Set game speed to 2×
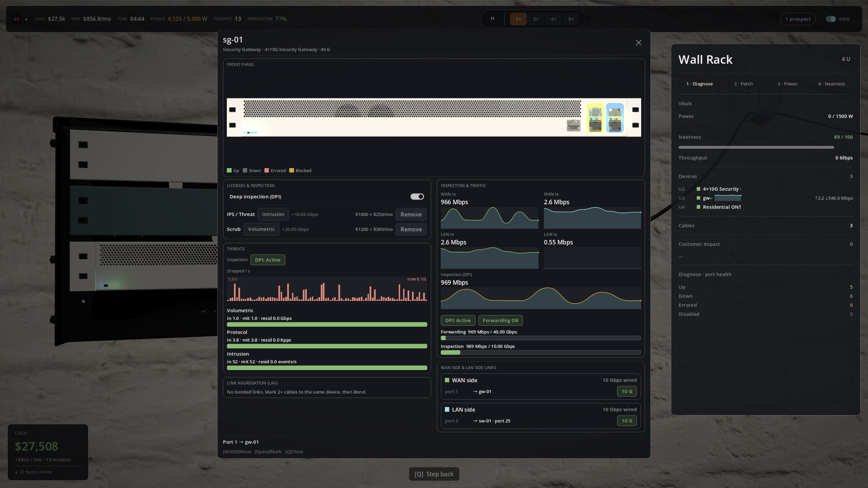 point(536,19)
